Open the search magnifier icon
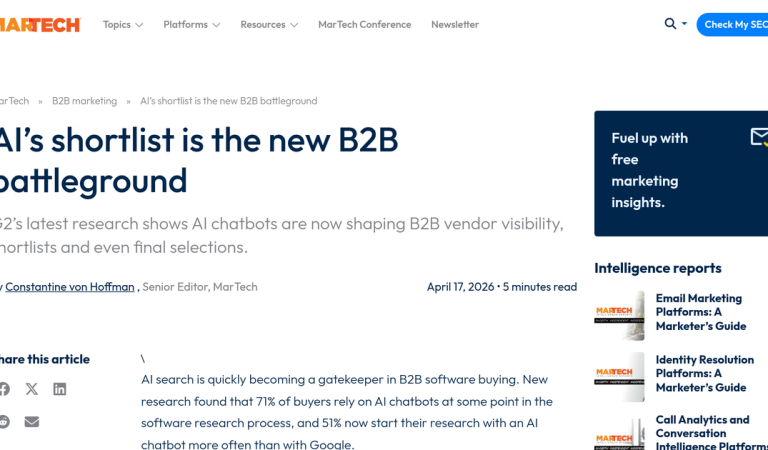 pos(670,24)
